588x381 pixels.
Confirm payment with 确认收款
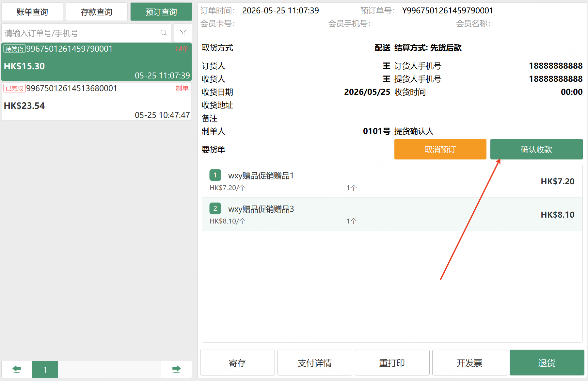(x=536, y=149)
